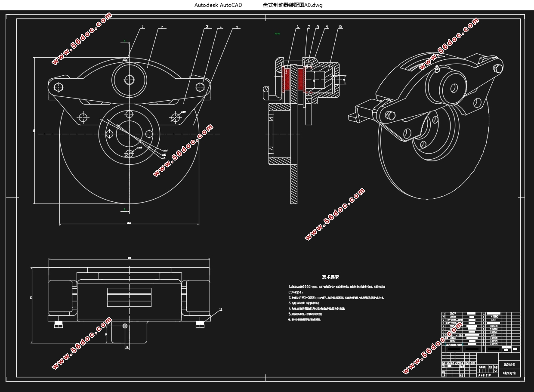Click the "Autodesk AutoCAD" title text

point(218,5)
